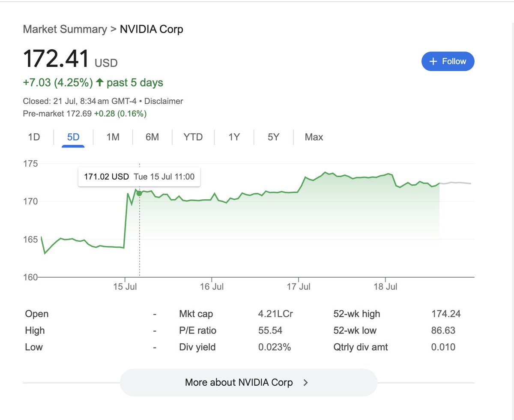Click the 15 Jul axis label

click(x=125, y=287)
